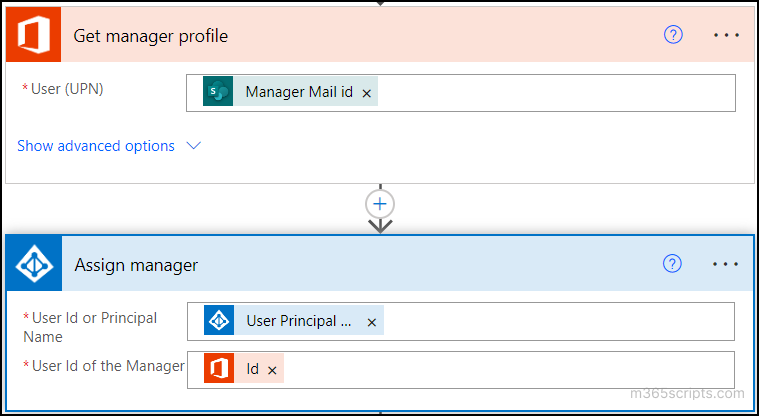This screenshot has width=759, height=416.
Task: Click the User Id or Principal Name field
Action: pyautogui.click(x=461, y=322)
